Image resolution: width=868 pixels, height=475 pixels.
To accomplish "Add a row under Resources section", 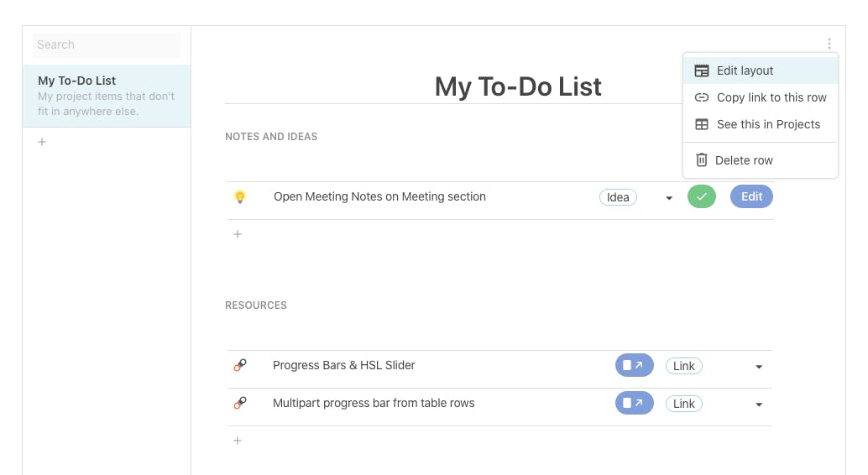I will point(238,441).
